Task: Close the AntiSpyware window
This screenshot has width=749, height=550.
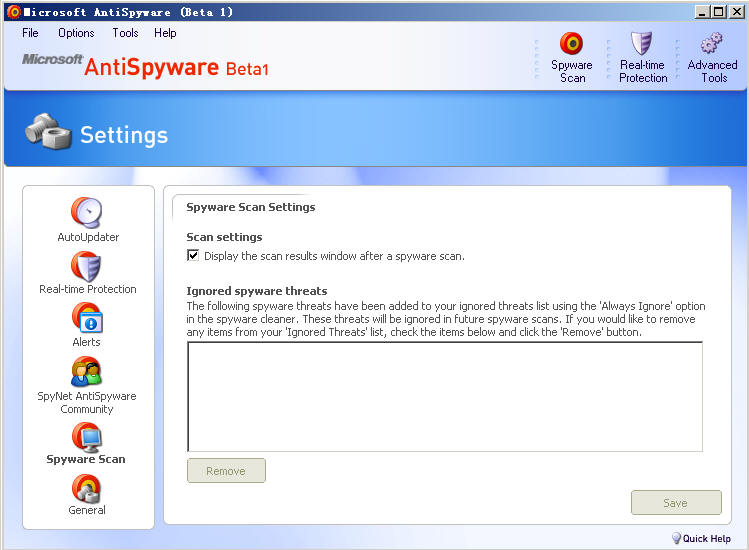Action: (736, 12)
